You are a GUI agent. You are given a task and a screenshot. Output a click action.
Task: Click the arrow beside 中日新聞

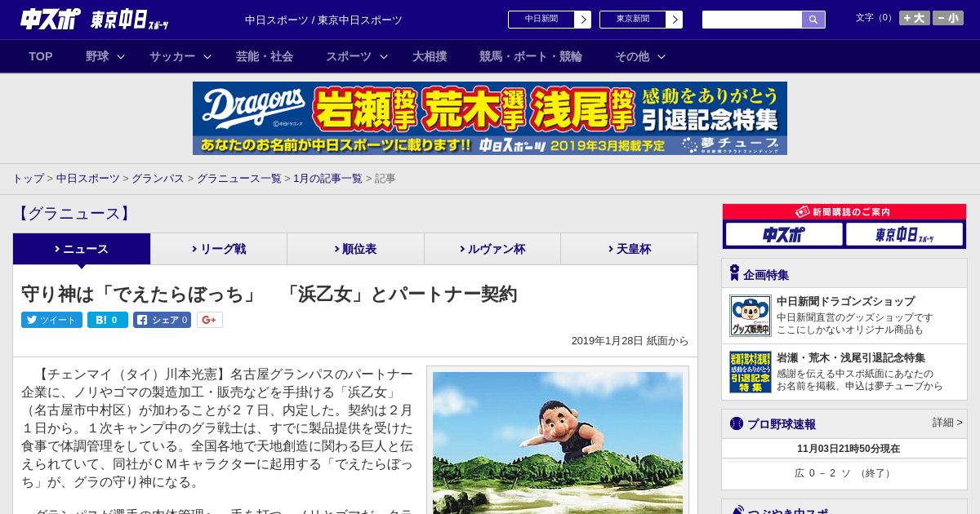(583, 20)
